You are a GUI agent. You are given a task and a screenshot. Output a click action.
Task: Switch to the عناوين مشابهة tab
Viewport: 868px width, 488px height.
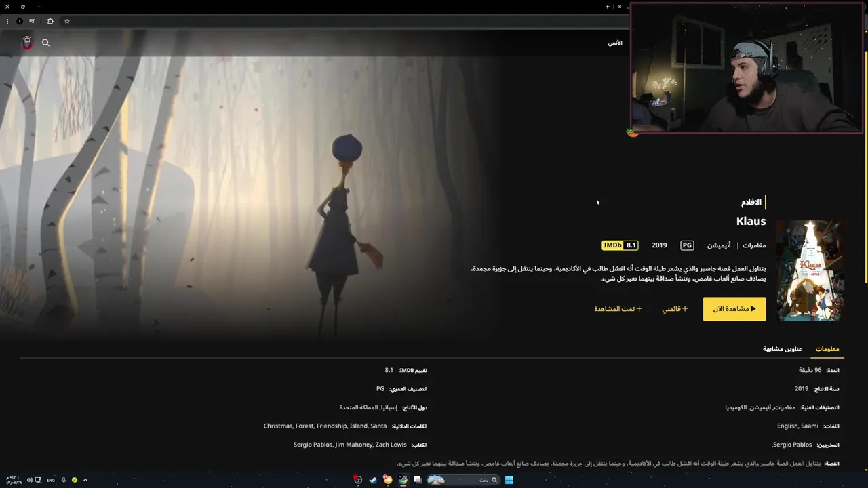click(783, 349)
